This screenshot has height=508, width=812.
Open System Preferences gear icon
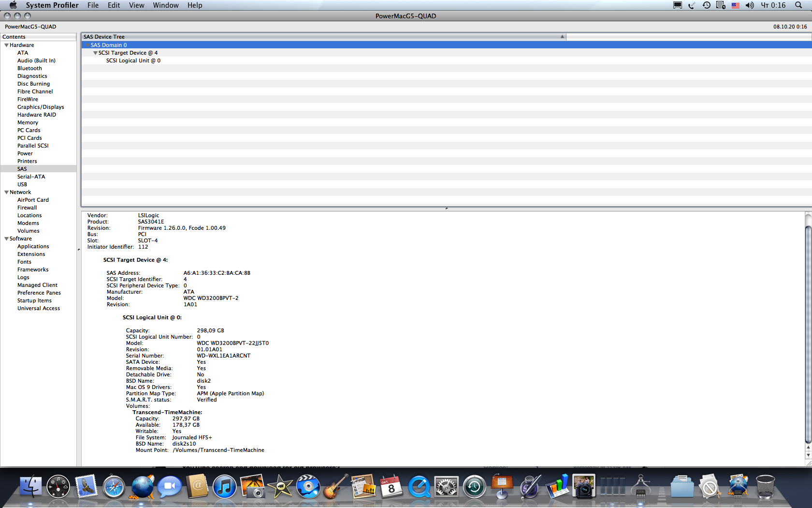click(x=447, y=486)
